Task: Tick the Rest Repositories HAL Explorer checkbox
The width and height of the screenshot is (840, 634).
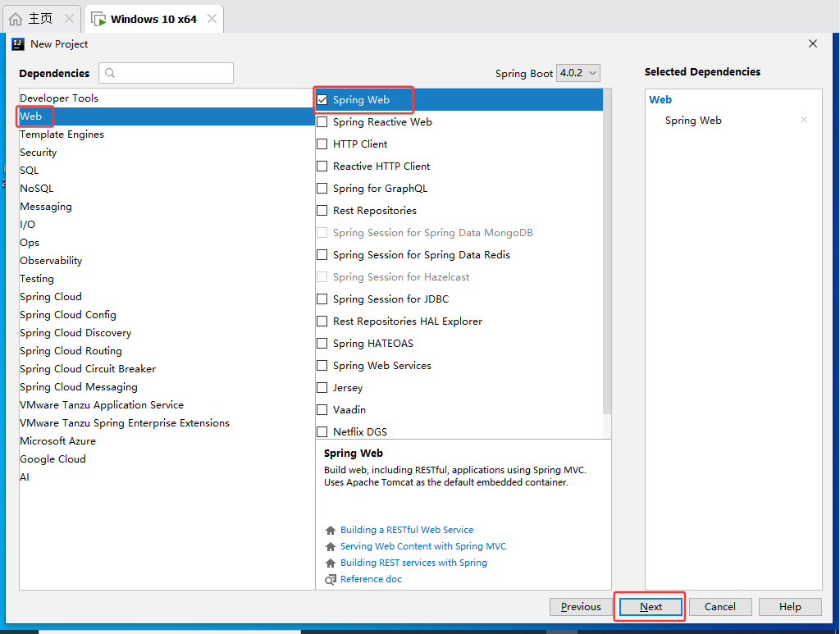Action: [x=322, y=322]
